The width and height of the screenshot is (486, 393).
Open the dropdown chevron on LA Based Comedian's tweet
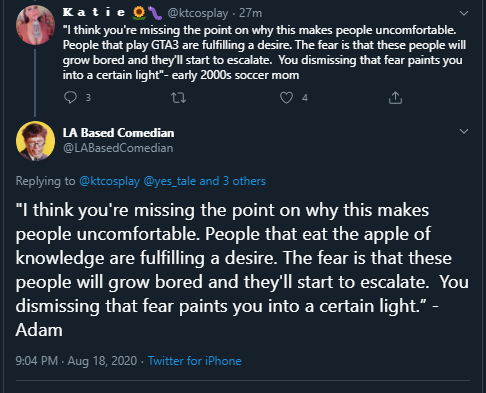[x=464, y=131]
